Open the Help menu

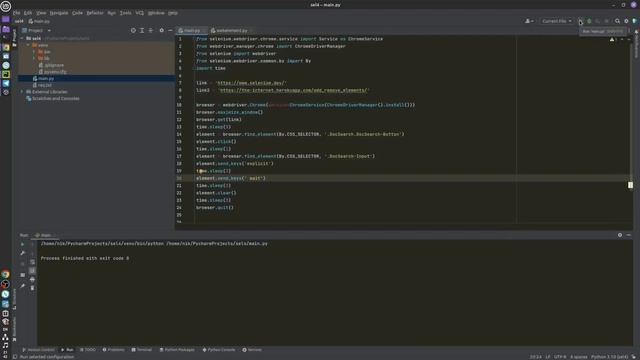[x=173, y=13]
